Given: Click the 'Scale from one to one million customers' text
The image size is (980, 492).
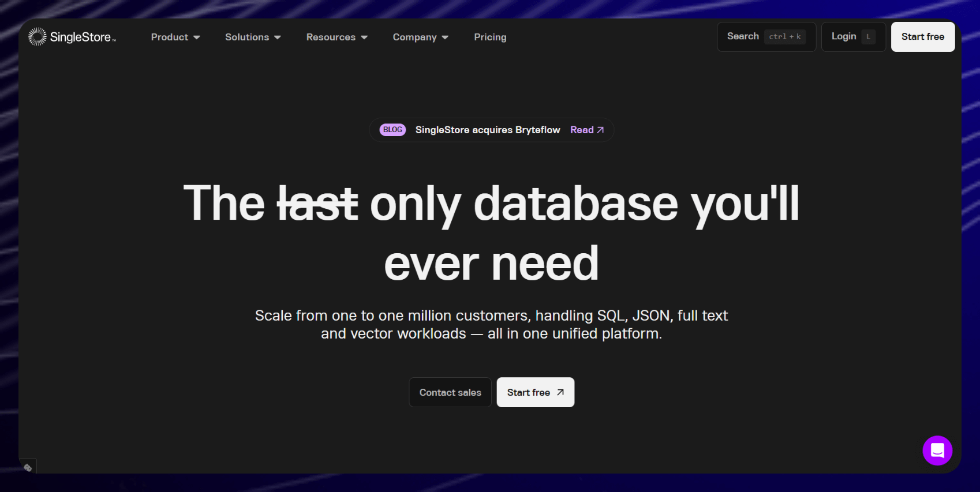Looking at the screenshot, I should pyautogui.click(x=491, y=325).
